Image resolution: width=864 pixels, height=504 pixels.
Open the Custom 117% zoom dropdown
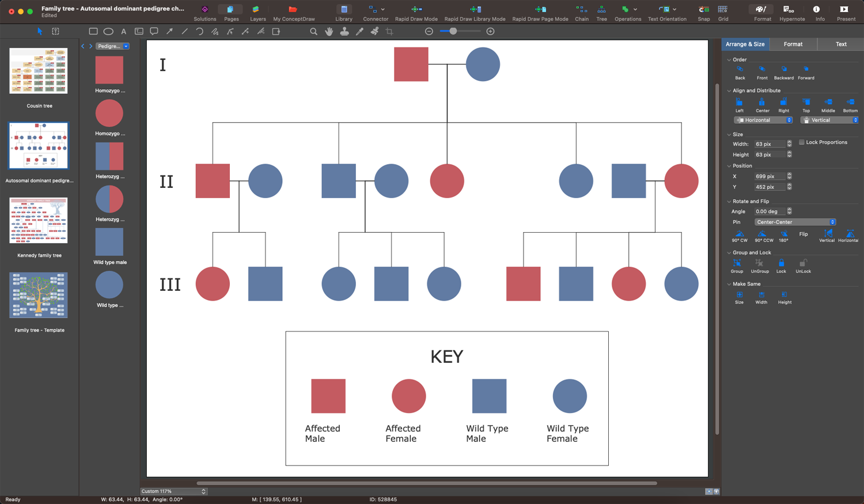[x=173, y=491]
